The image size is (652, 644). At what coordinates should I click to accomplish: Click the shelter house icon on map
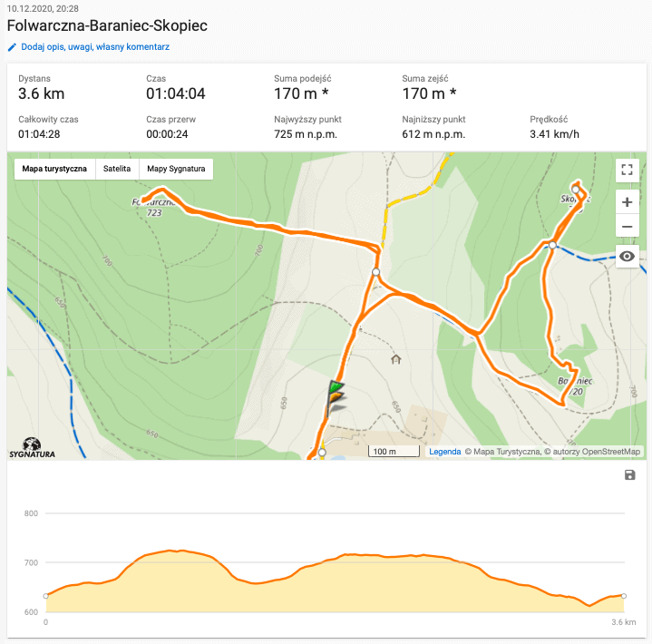tap(396, 359)
